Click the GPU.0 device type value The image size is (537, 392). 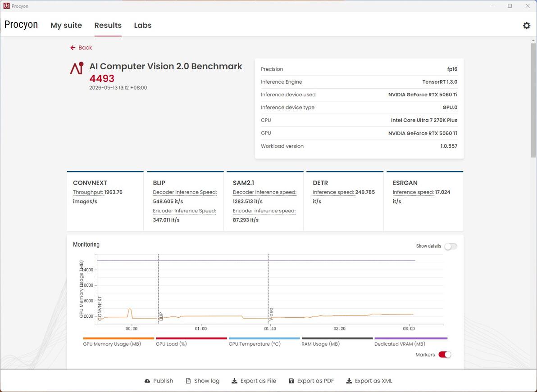click(x=450, y=108)
